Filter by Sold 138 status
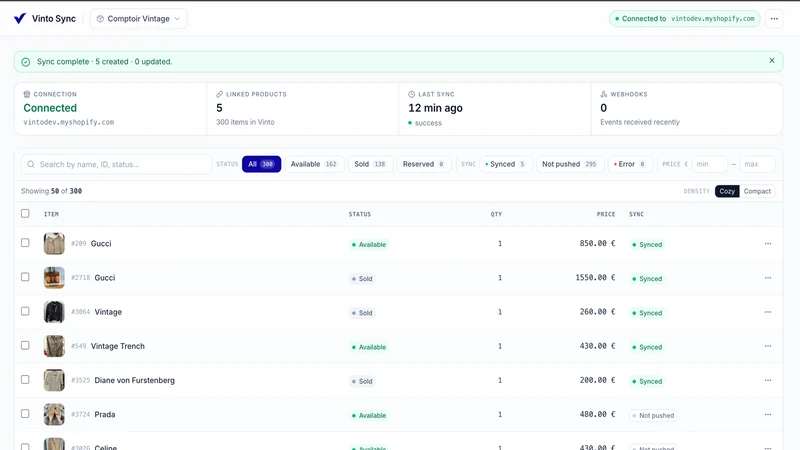 point(370,164)
